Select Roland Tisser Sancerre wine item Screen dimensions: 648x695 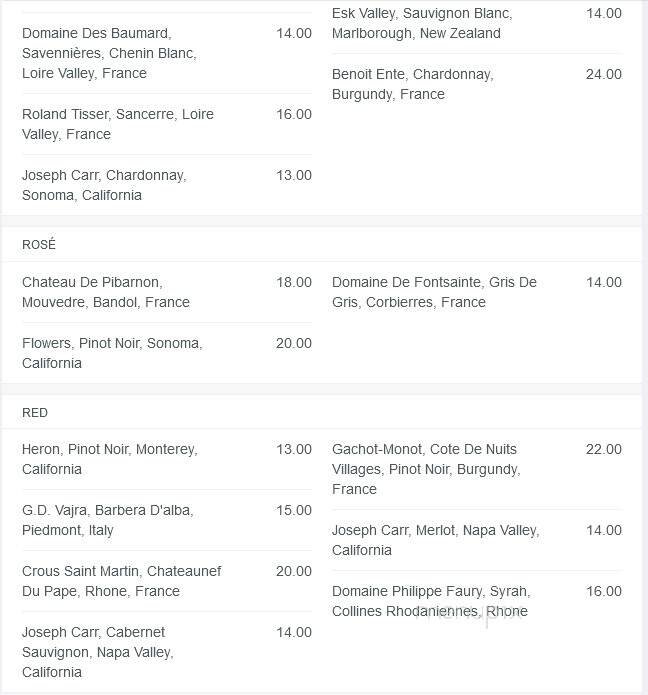tap(118, 124)
